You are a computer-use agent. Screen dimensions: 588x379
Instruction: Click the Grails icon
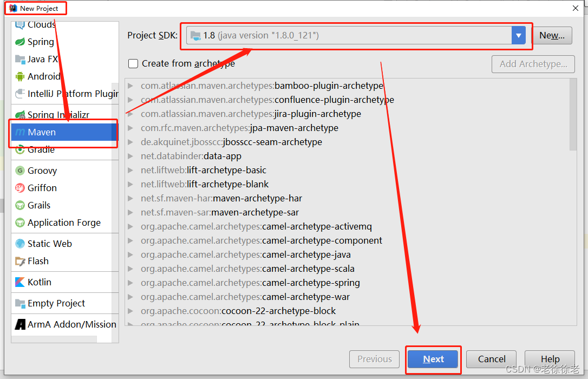pyautogui.click(x=20, y=205)
